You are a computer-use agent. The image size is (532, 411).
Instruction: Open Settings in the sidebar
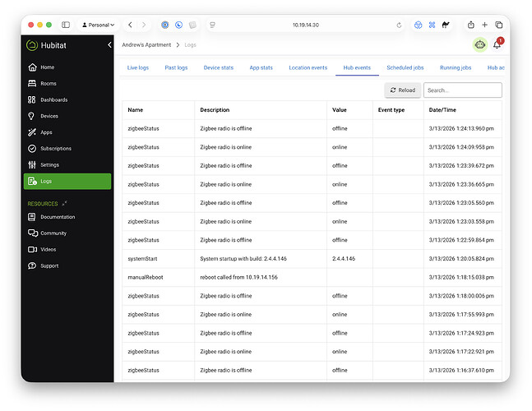pyautogui.click(x=67, y=164)
